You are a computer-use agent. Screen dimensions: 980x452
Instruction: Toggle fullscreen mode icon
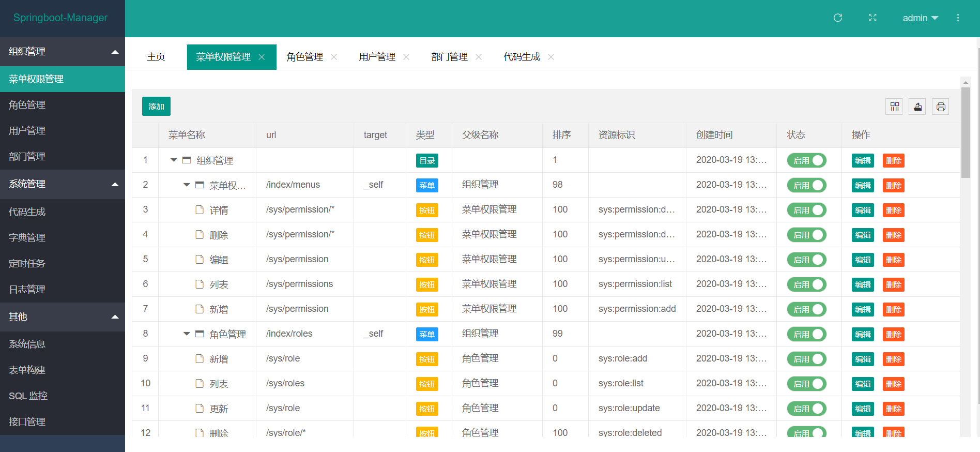click(872, 18)
